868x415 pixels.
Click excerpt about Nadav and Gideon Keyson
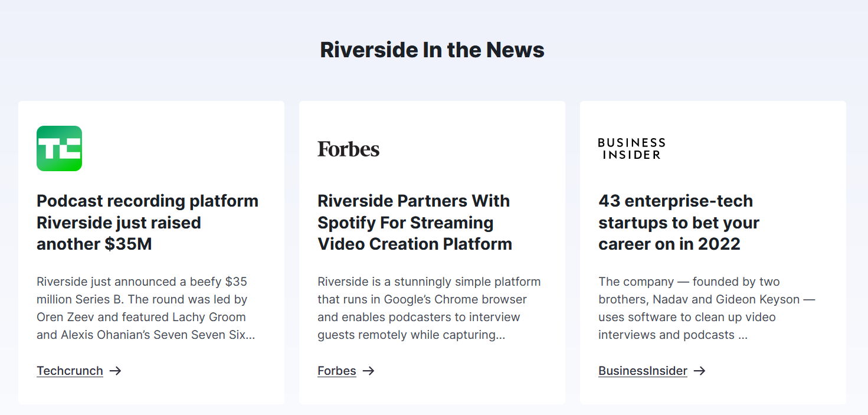(706, 308)
